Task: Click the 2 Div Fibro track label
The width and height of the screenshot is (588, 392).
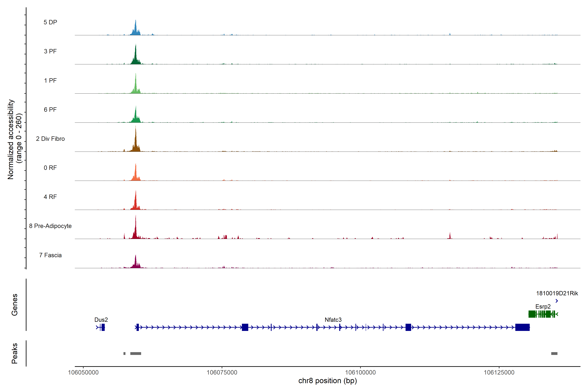Action: [50, 139]
